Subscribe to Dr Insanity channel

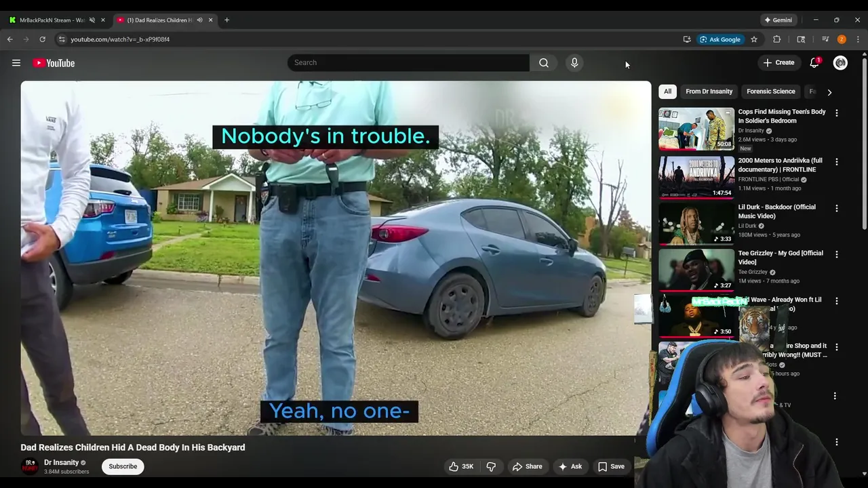click(123, 466)
